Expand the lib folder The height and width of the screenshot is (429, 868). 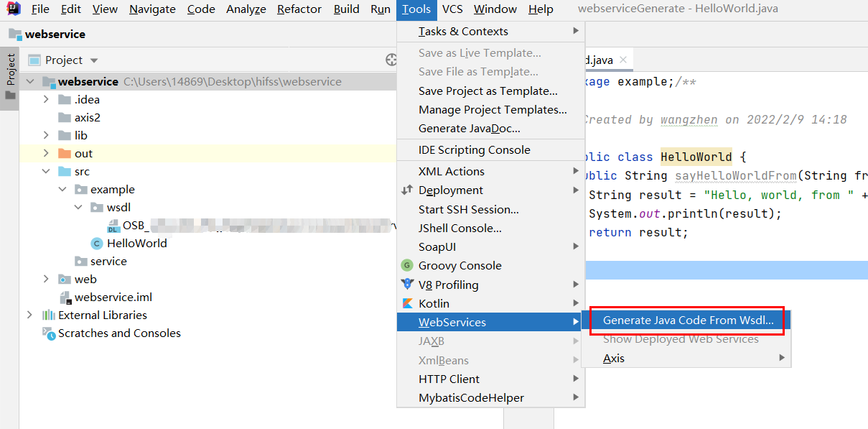tap(47, 136)
